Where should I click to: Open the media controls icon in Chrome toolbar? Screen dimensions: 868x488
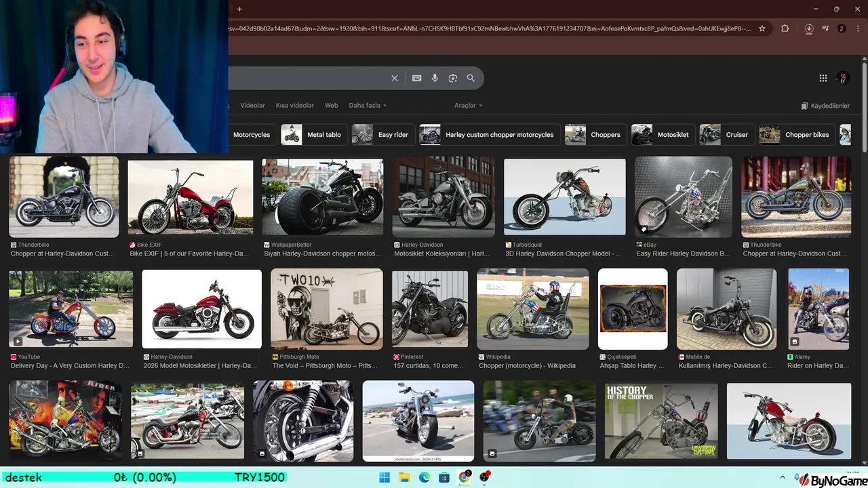pos(825,28)
